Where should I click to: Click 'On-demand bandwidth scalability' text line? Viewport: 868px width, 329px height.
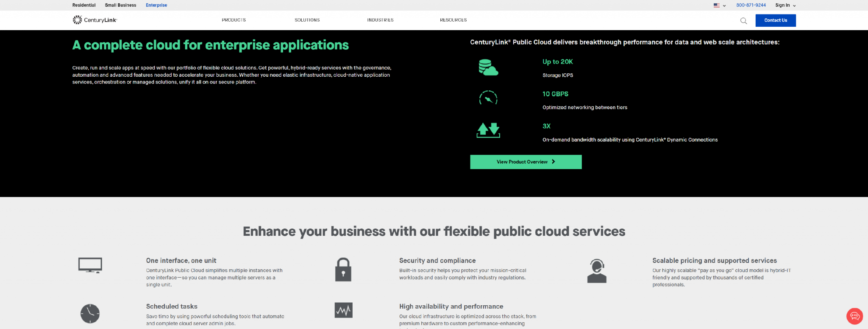click(x=630, y=140)
